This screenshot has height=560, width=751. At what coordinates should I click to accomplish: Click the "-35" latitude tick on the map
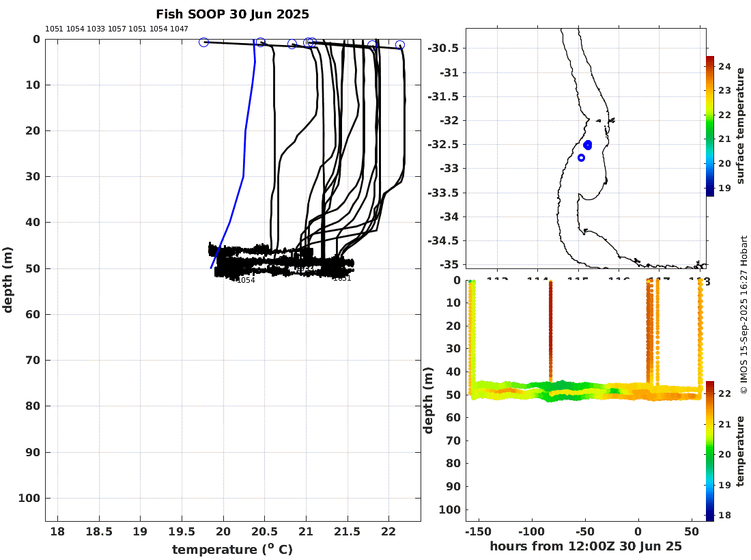pyautogui.click(x=449, y=264)
